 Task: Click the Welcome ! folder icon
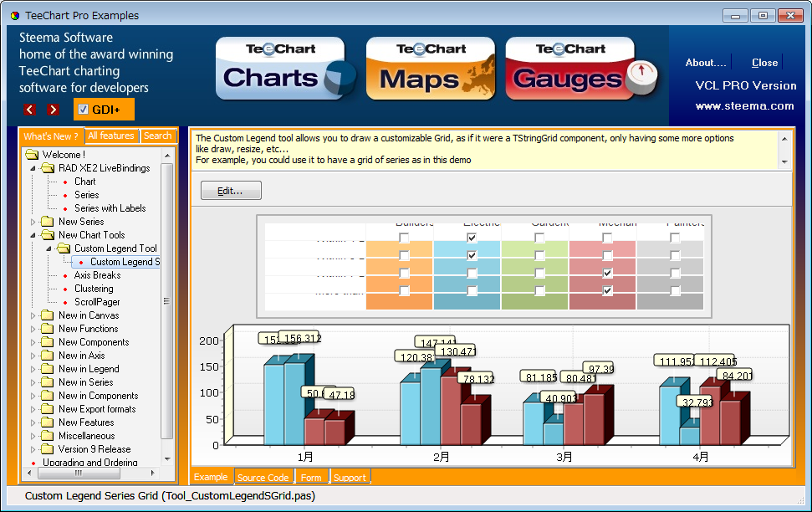[x=32, y=155]
